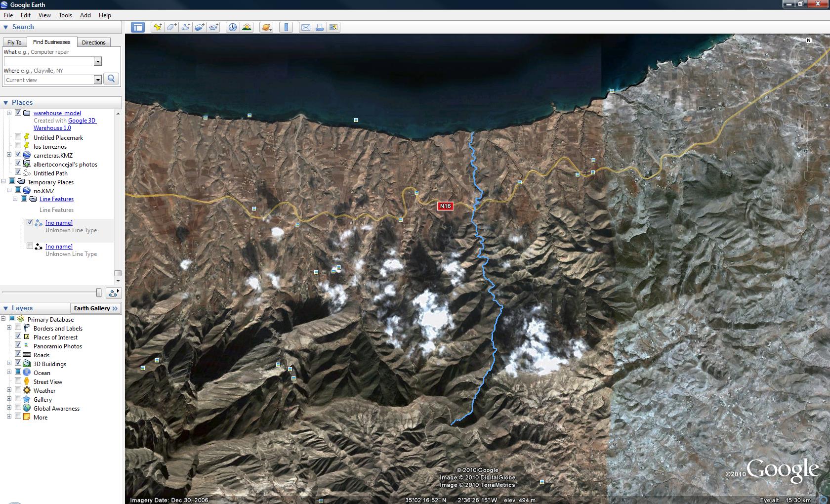Viewport: 830px width, 504px height.
Task: Open the Where location dropdown arrow
Action: click(x=98, y=80)
